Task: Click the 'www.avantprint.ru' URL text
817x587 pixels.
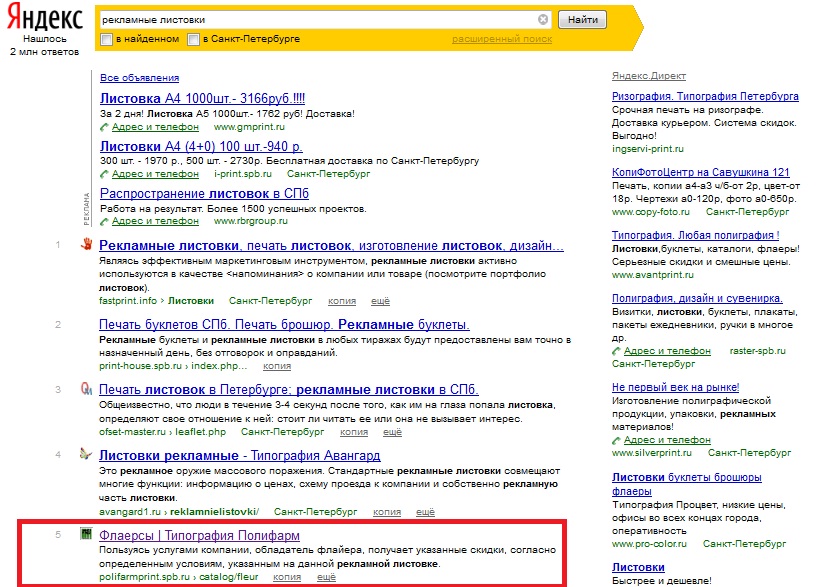Action: pyautogui.click(x=653, y=275)
